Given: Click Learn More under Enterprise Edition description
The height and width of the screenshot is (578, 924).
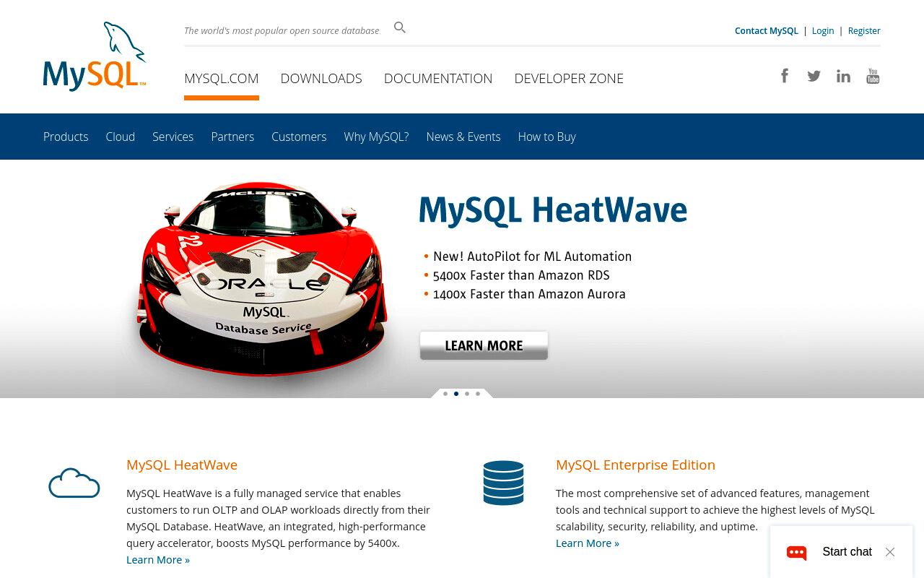Looking at the screenshot, I should coord(588,543).
